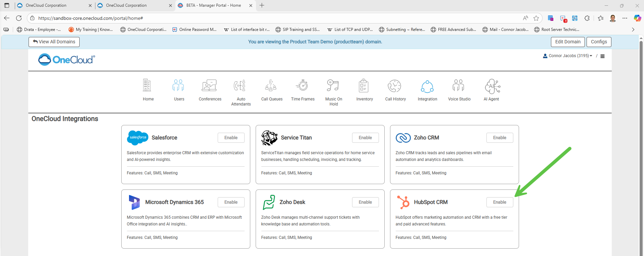Click the apps grid icon beside username

(x=602, y=56)
